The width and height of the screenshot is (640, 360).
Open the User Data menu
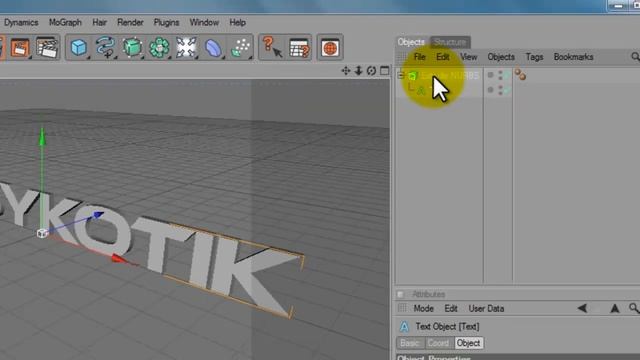point(486,309)
